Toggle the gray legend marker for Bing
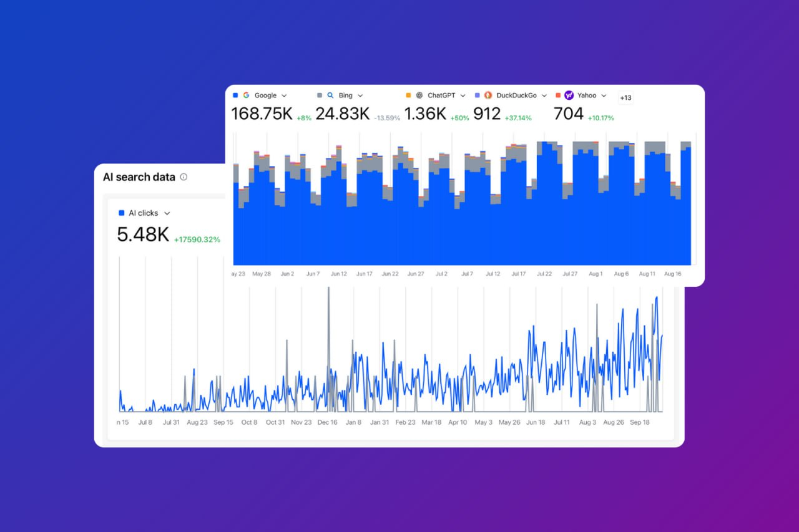Screen dimensions: 799x532 318,95
